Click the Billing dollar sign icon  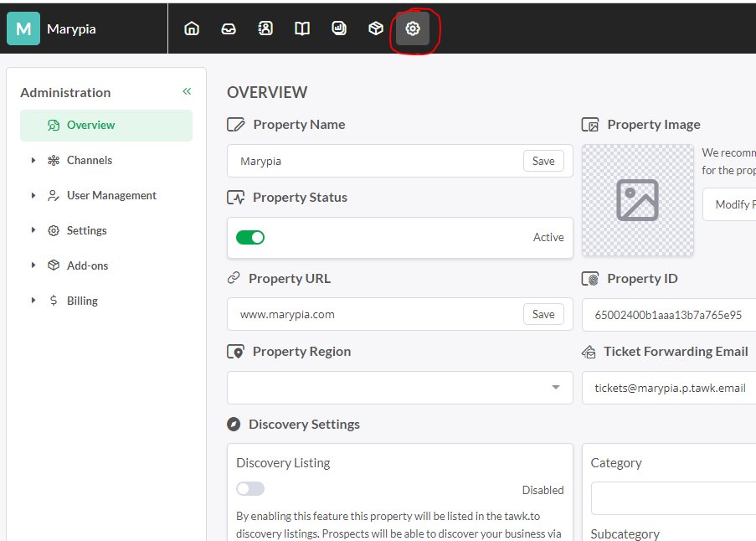[54, 301]
